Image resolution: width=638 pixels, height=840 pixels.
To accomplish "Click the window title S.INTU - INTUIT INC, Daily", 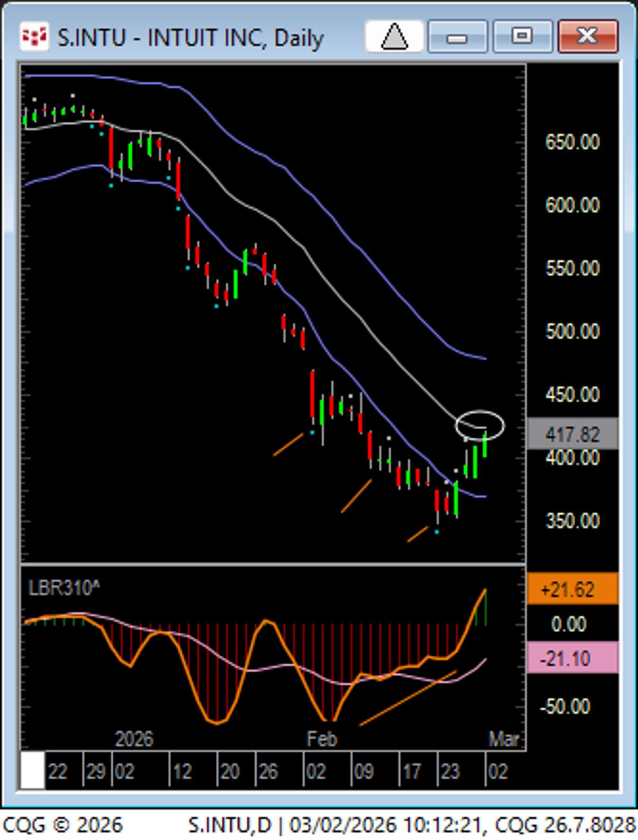I will 190,38.
